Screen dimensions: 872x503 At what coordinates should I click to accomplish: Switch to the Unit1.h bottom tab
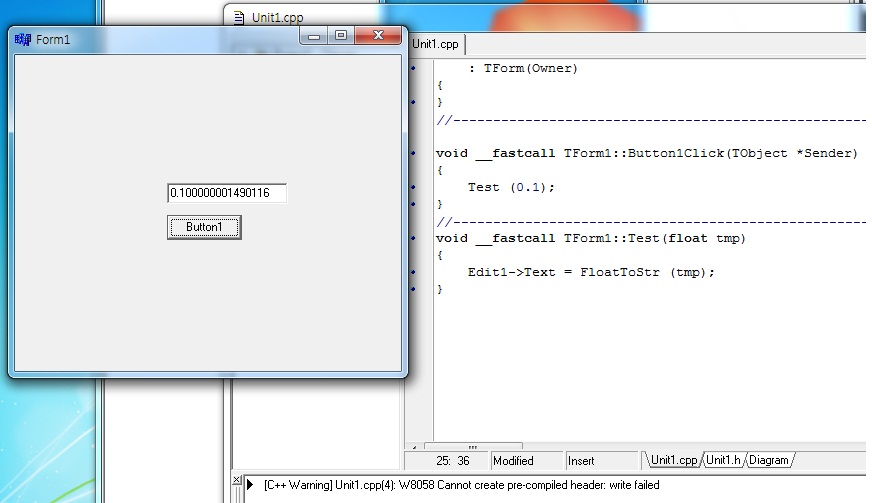(x=722, y=460)
